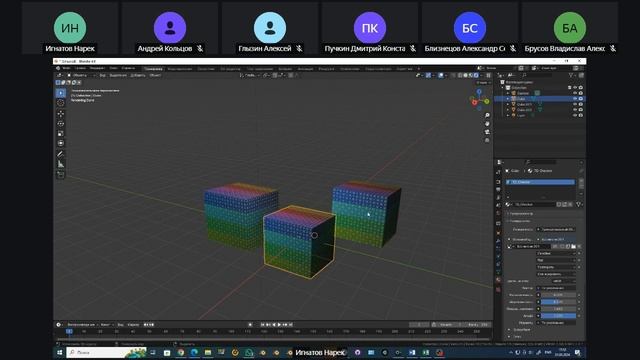
Task: Switch viewport to rendered shading mode
Action: pos(476,75)
